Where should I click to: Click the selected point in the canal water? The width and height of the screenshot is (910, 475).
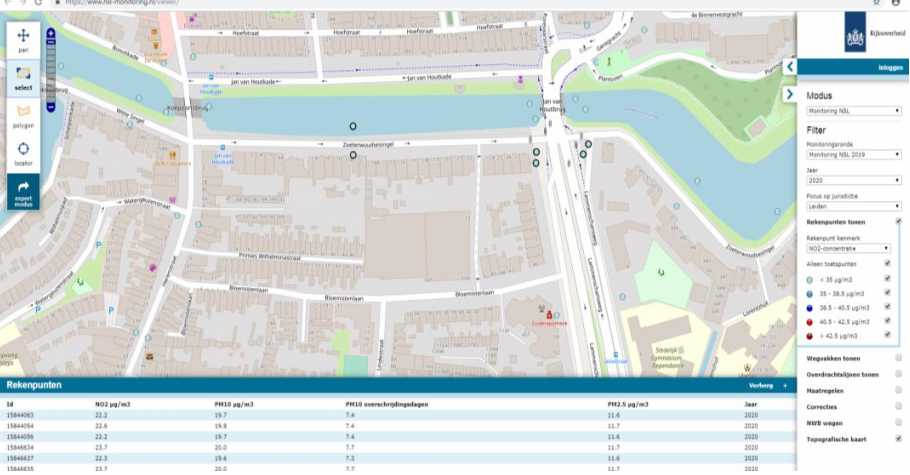point(352,126)
